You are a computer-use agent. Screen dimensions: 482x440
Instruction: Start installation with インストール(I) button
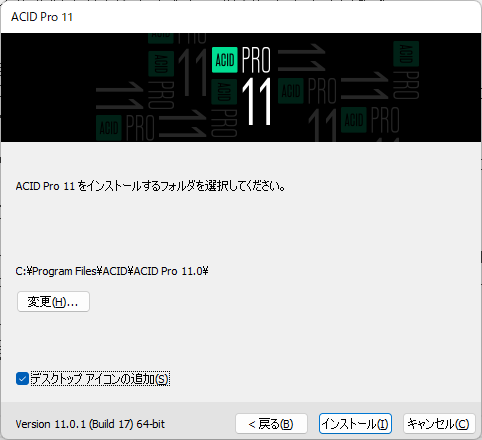pyautogui.click(x=355, y=424)
